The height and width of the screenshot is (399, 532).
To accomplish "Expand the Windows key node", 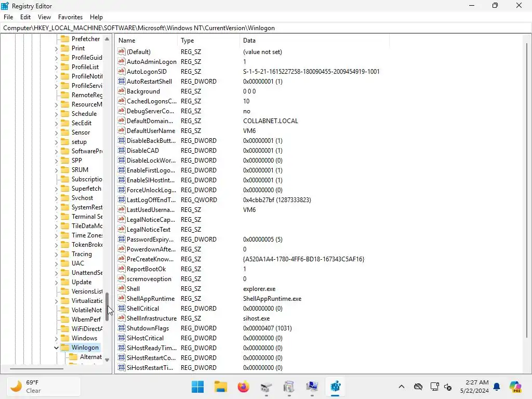I will coord(56,338).
